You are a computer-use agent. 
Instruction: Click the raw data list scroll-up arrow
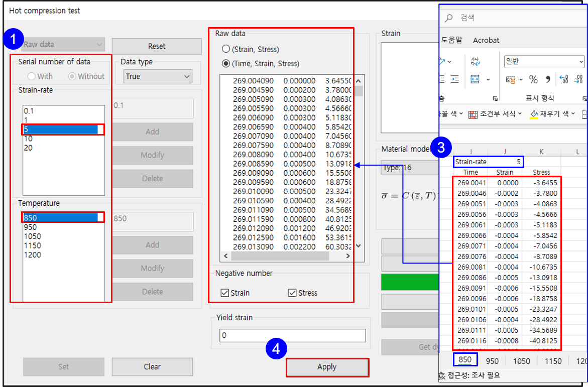[358, 81]
